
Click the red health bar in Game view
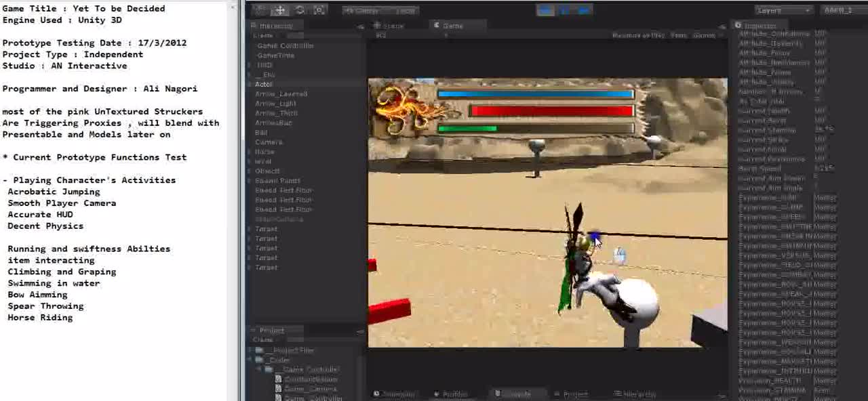pos(551,110)
